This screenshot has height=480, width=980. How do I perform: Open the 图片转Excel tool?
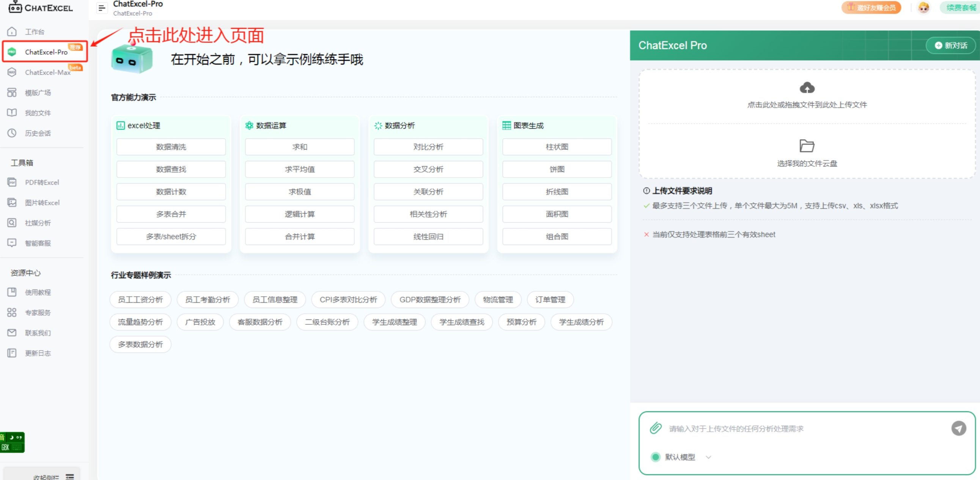pos(42,202)
